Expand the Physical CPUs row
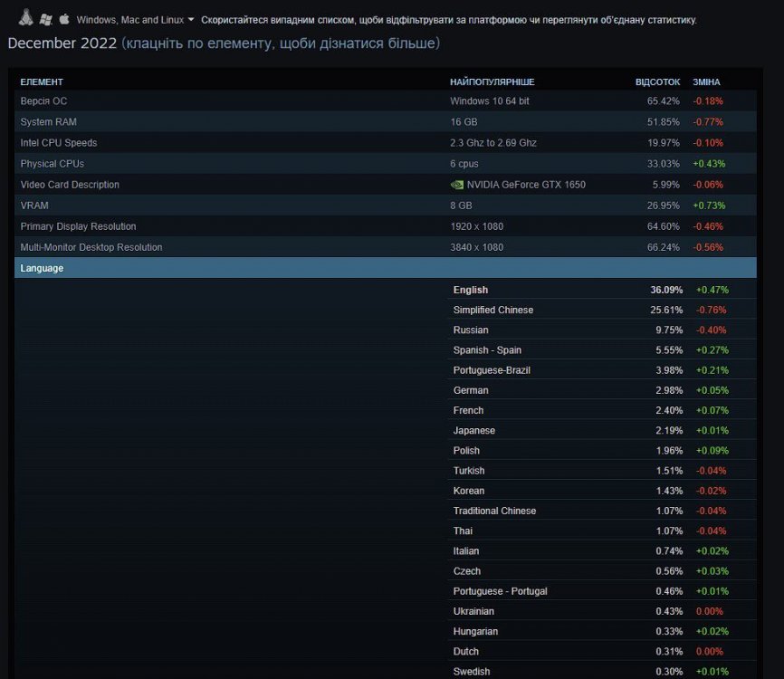Image resolution: width=784 pixels, height=679 pixels. (x=385, y=164)
